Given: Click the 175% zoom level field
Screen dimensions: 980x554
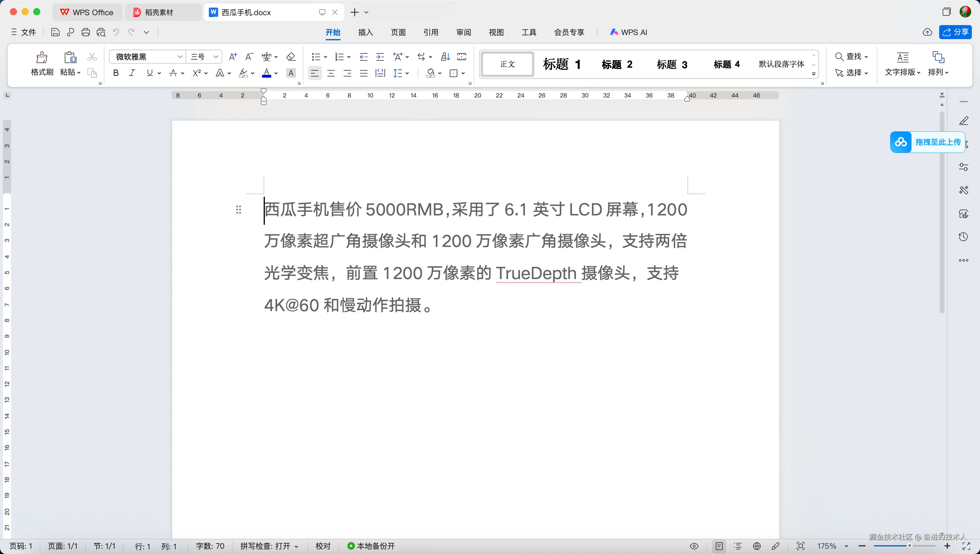Looking at the screenshot, I should pyautogui.click(x=827, y=546).
